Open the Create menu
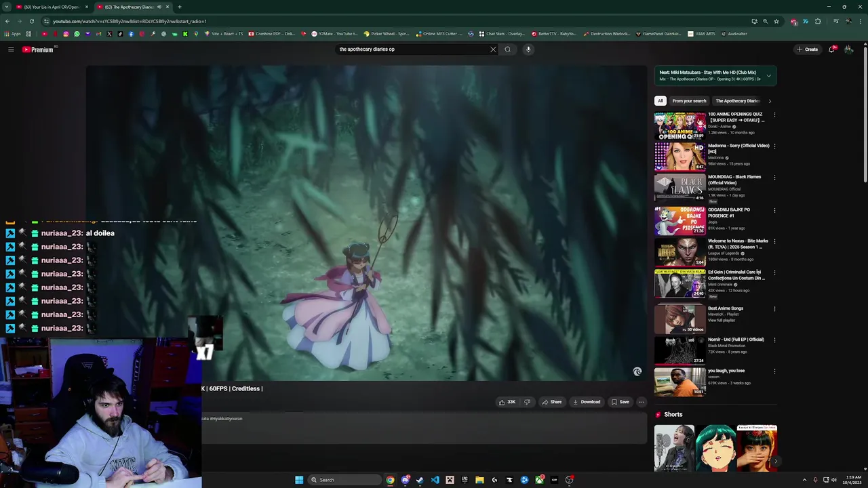The height and width of the screenshot is (488, 868). pos(807,49)
